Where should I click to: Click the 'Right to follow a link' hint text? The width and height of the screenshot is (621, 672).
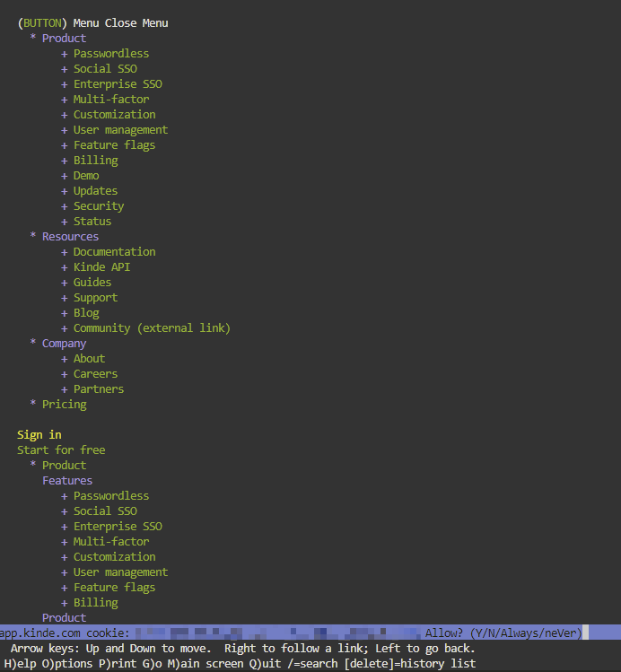[296, 649]
